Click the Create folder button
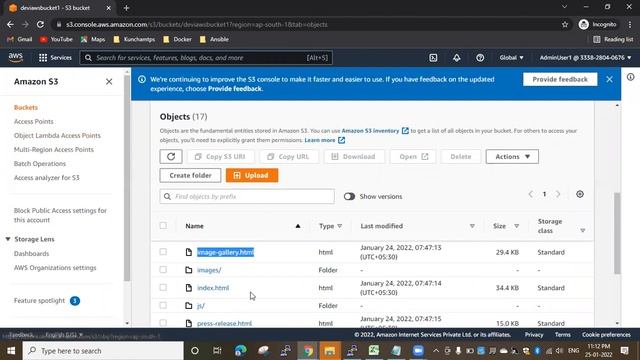Viewport: 640px width, 360px height. click(190, 176)
